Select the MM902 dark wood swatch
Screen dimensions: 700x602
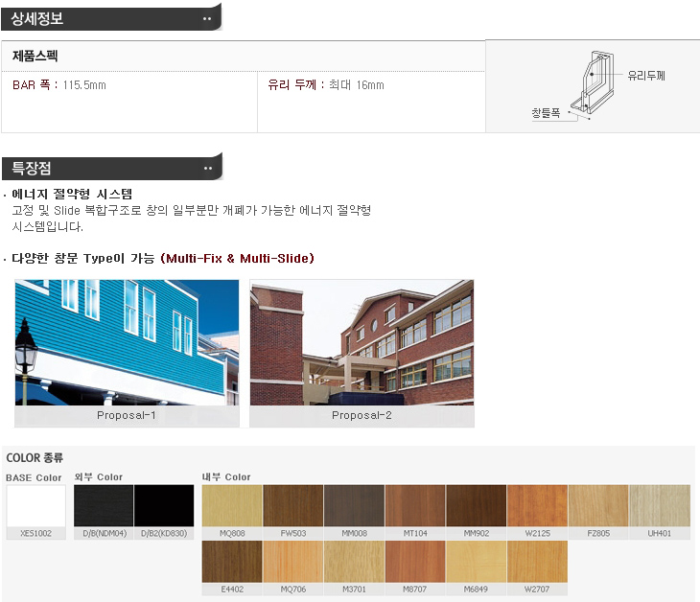[477, 505]
